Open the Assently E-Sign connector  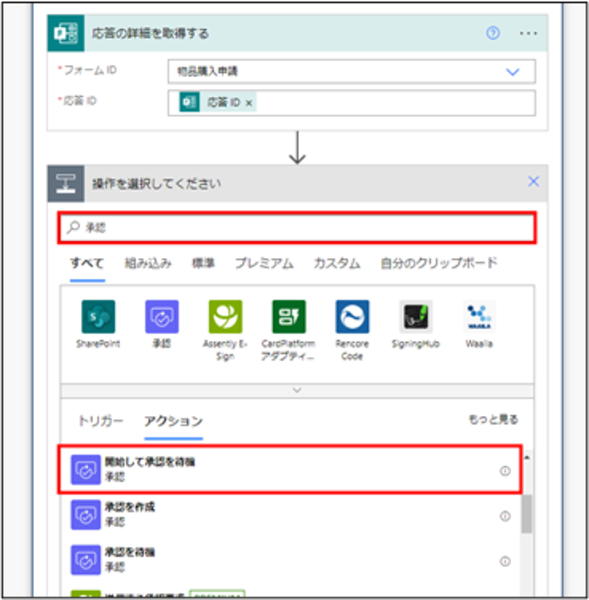[225, 316]
